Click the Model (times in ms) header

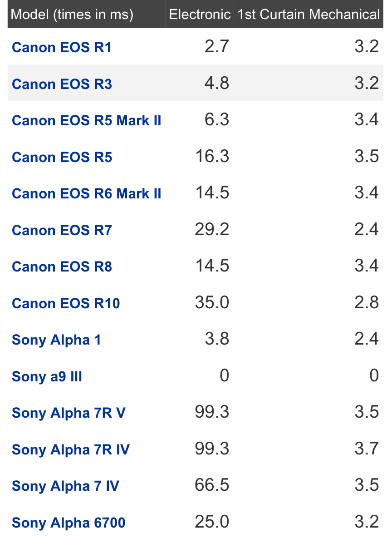[72, 15]
